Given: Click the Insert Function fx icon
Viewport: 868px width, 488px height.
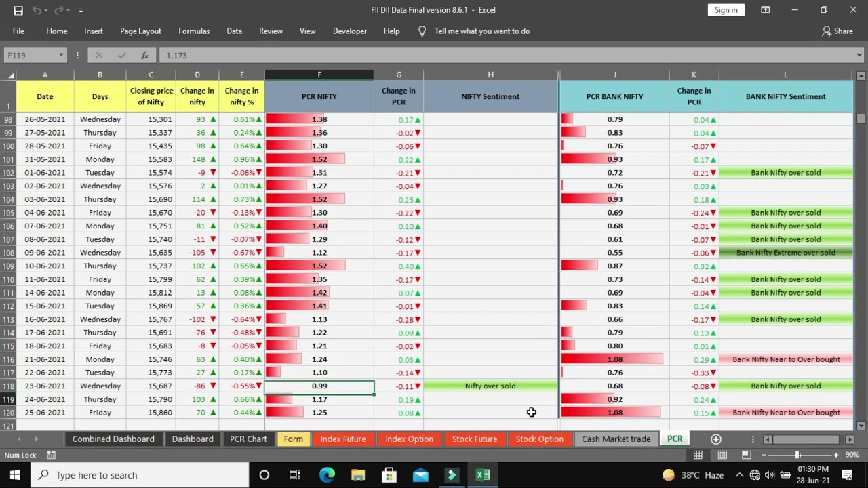Looking at the screenshot, I should click(x=144, y=56).
